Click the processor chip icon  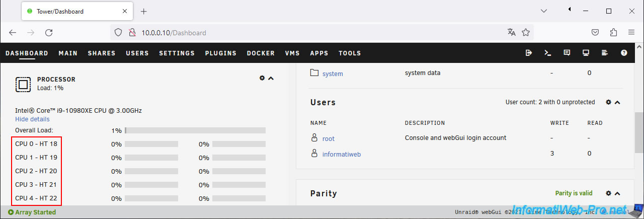[x=23, y=84]
